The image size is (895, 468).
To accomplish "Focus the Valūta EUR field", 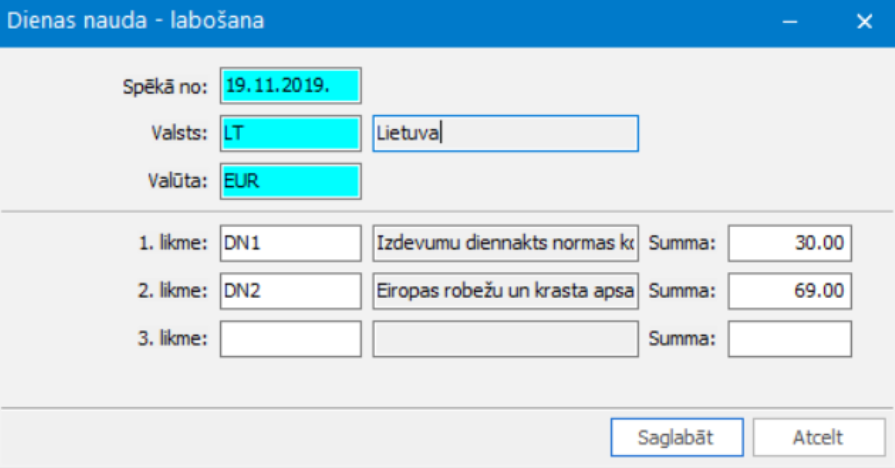I will (x=290, y=182).
